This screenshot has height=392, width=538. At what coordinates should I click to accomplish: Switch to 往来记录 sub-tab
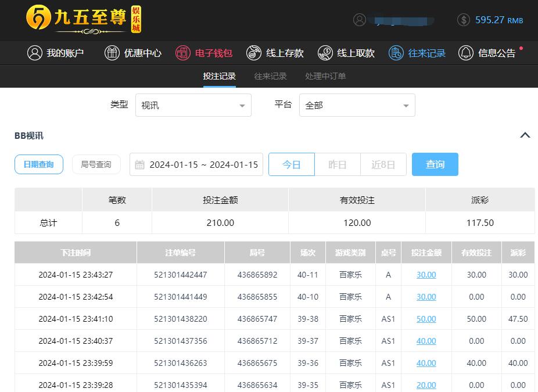tap(270, 76)
